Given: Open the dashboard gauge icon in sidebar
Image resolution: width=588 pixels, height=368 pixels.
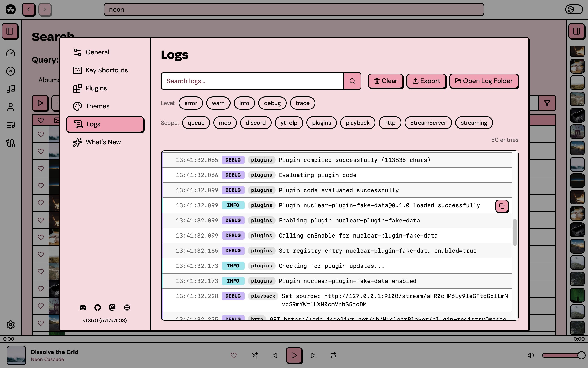Looking at the screenshot, I should tap(10, 53).
